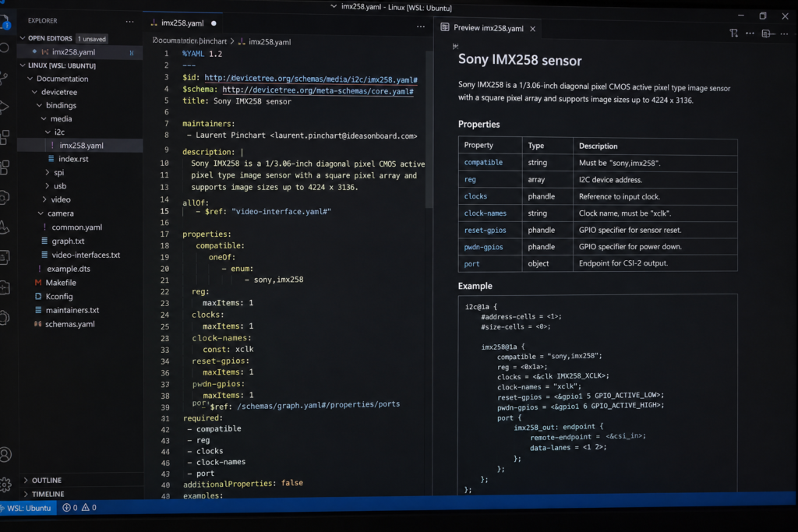Open maintainers.txt file
This screenshot has width=798, height=532.
click(72, 310)
